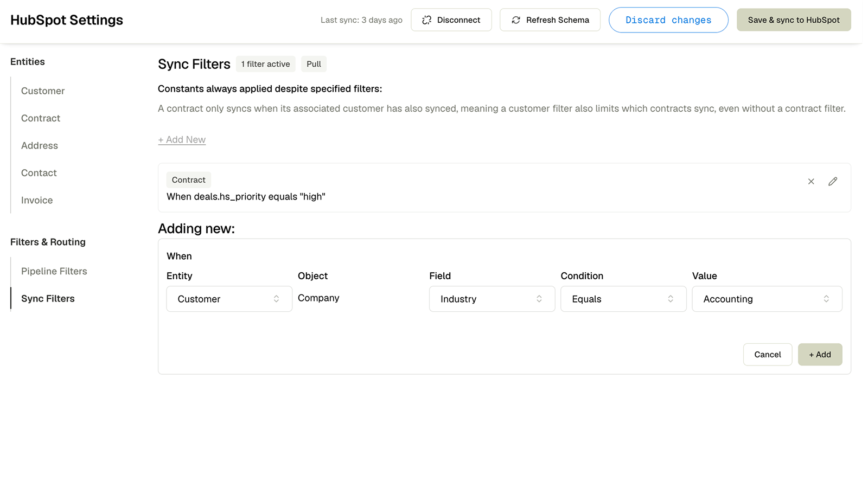Click the Discard changes button
This screenshot has height=488, width=868.
pos(668,20)
